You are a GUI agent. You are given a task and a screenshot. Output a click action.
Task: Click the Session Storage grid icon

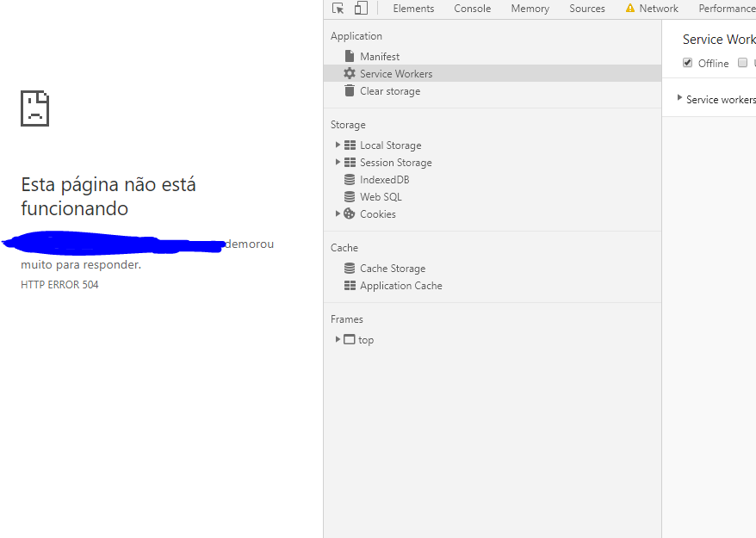(x=350, y=163)
